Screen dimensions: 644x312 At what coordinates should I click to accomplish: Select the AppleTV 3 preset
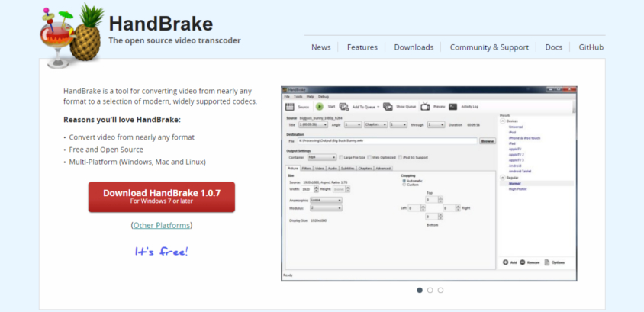[x=517, y=160]
